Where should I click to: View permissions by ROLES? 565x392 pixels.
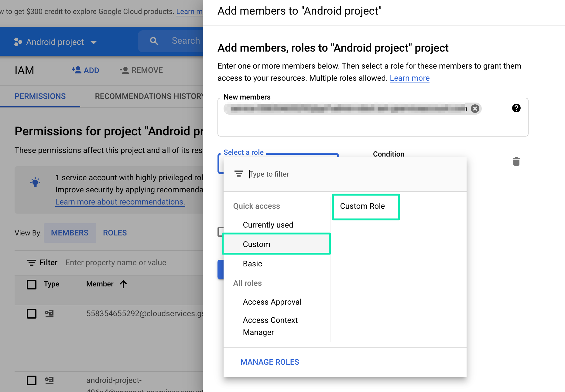point(115,233)
